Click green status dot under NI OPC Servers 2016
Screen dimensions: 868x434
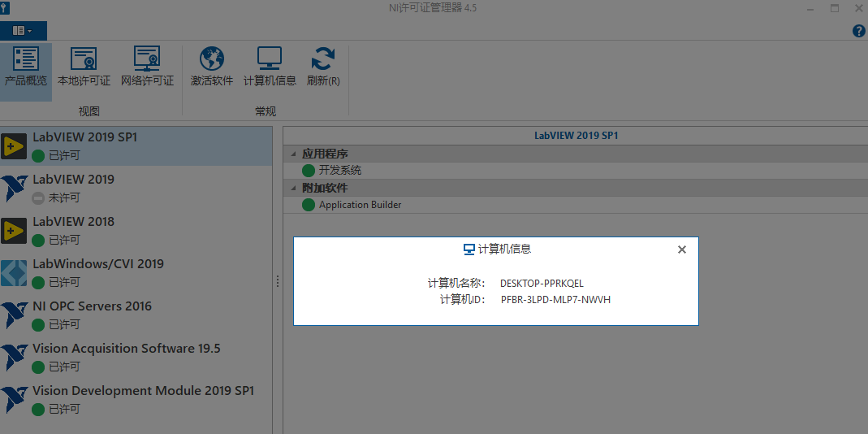pos(38,325)
